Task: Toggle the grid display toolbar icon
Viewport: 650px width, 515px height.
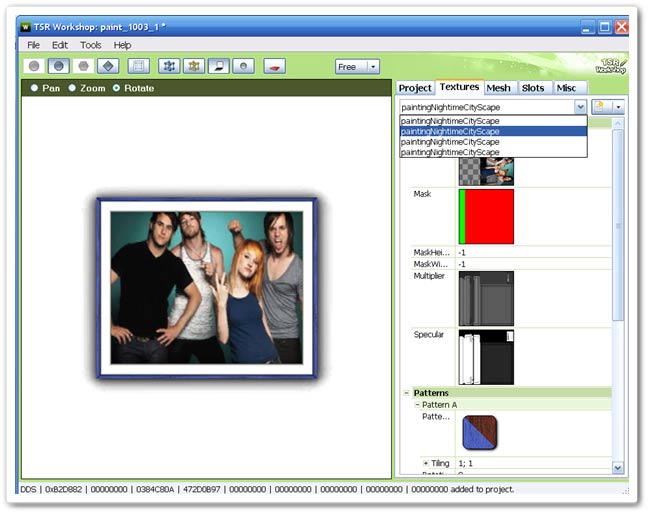Action: click(138, 66)
